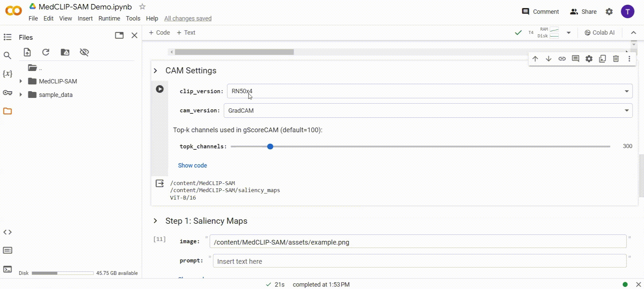This screenshot has height=289, width=644.
Task: Open table of contents sidebar icon
Action: pyautogui.click(x=7, y=37)
